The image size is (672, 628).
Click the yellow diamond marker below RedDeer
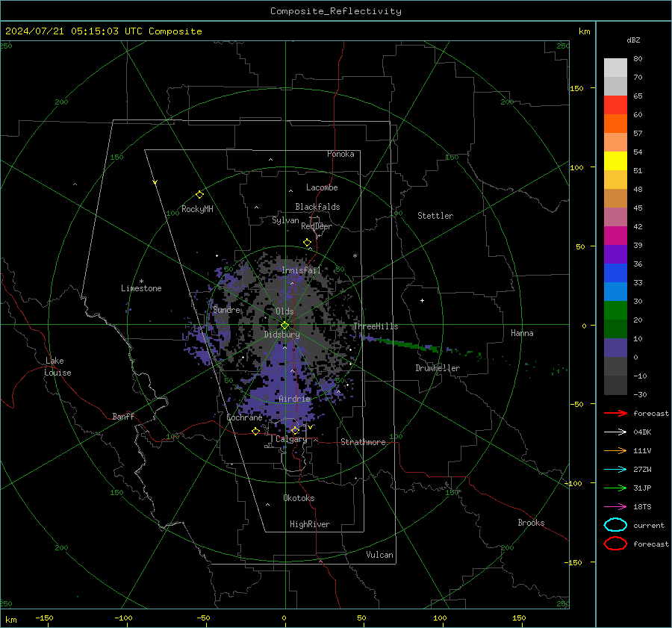coord(308,243)
